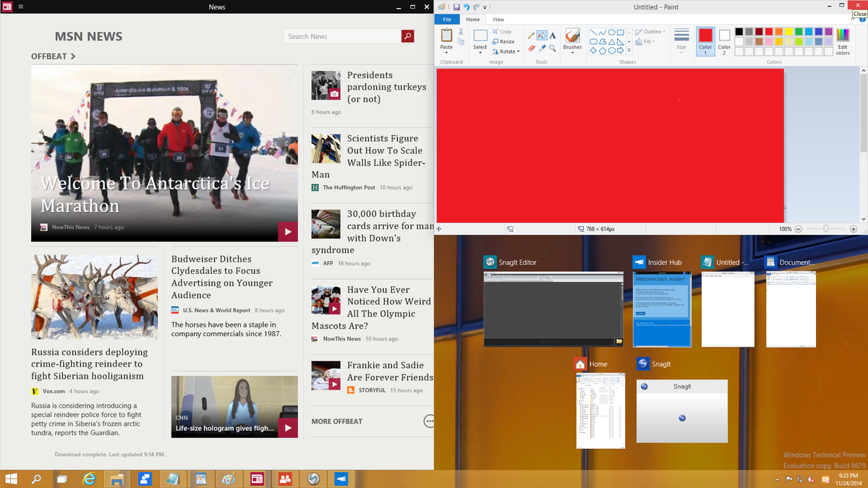Activate Color 1 in Paint
This screenshot has height=488, width=868.
point(705,41)
